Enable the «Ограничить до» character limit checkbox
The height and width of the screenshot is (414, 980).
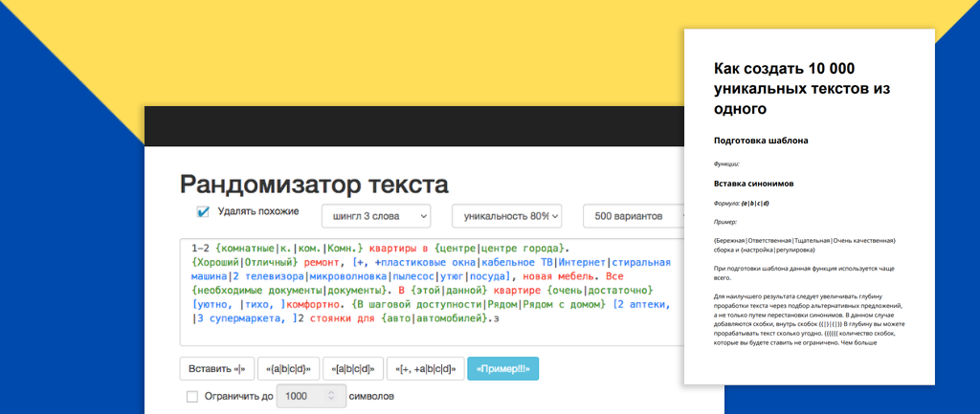pyautogui.click(x=192, y=396)
